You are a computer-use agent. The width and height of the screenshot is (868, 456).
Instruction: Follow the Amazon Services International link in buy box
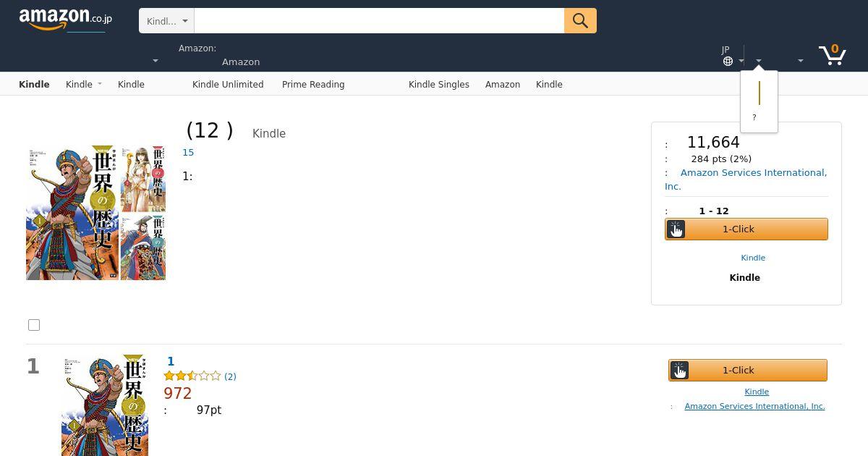[746, 180]
